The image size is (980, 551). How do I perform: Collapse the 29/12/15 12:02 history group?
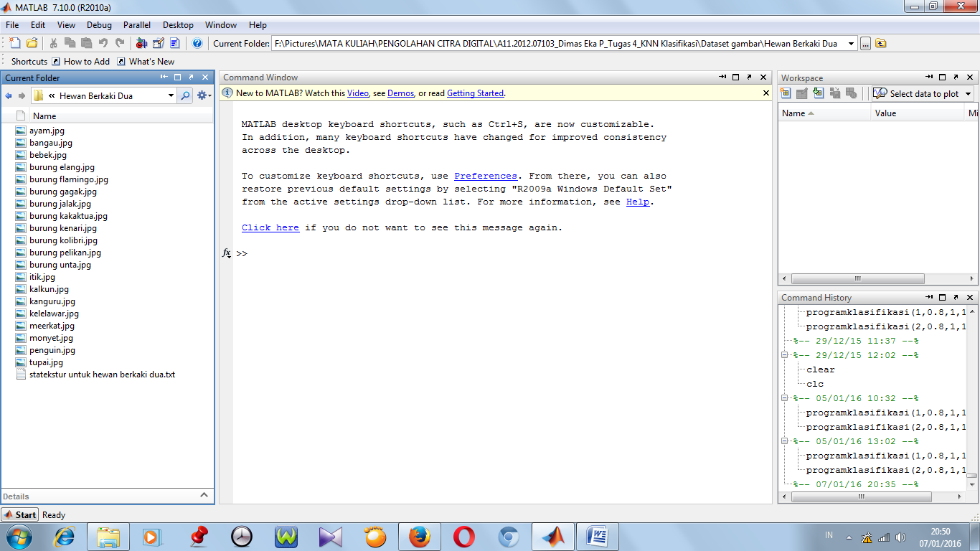785,354
